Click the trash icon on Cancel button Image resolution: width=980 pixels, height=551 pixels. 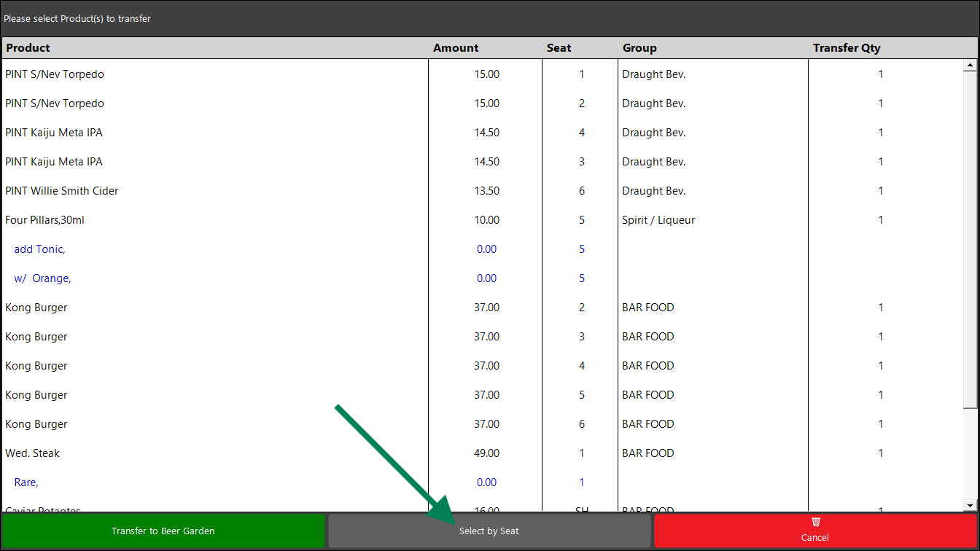pos(815,522)
